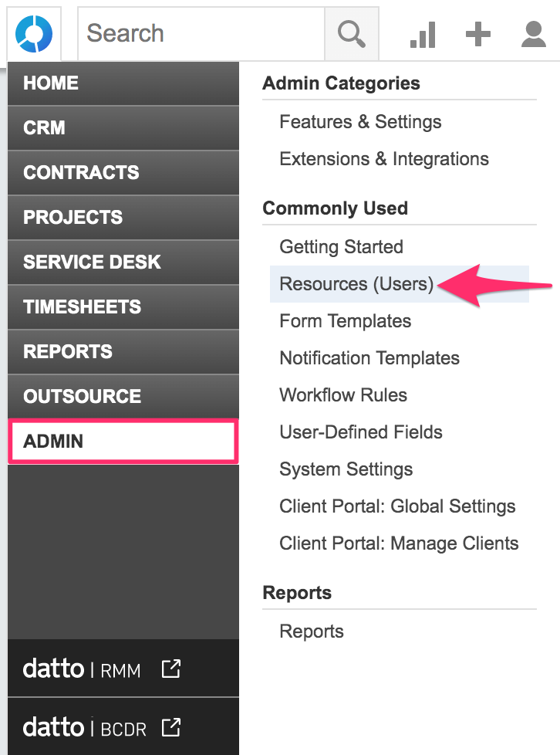
Task: Click the Autotask logo icon
Action: [34, 34]
